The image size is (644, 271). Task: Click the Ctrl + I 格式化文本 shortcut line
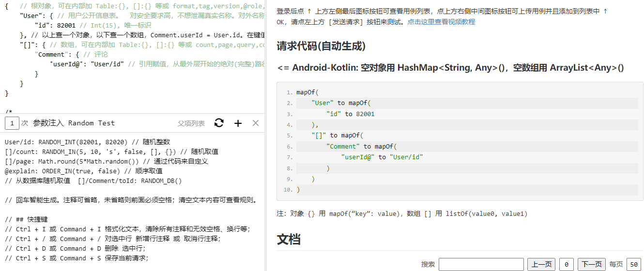127,229
